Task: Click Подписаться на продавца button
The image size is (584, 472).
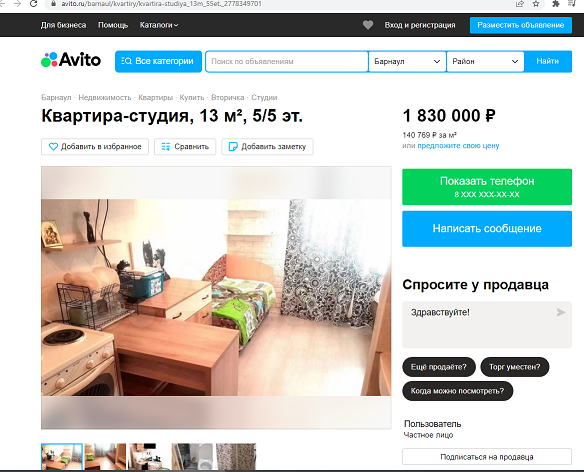Action: 487,457
